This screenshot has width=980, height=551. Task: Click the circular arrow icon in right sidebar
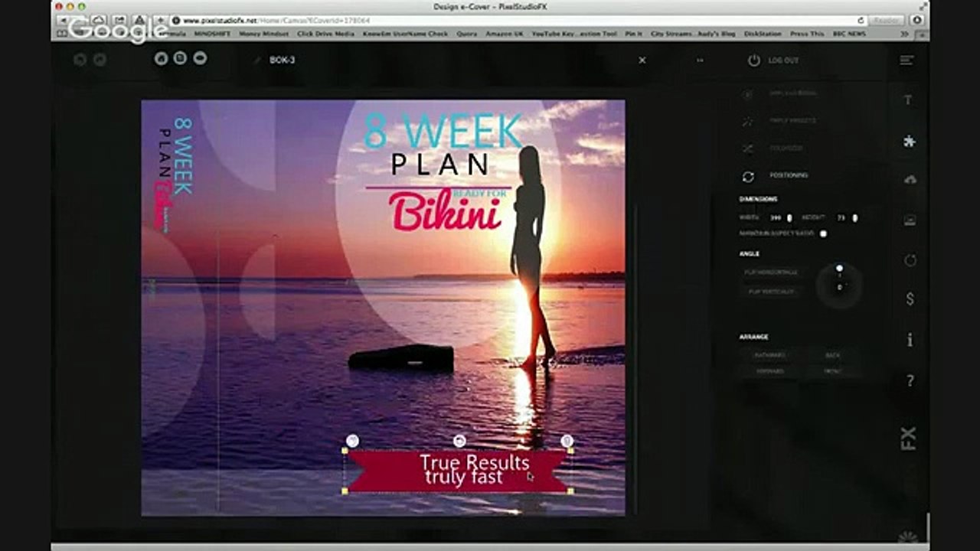[910, 260]
